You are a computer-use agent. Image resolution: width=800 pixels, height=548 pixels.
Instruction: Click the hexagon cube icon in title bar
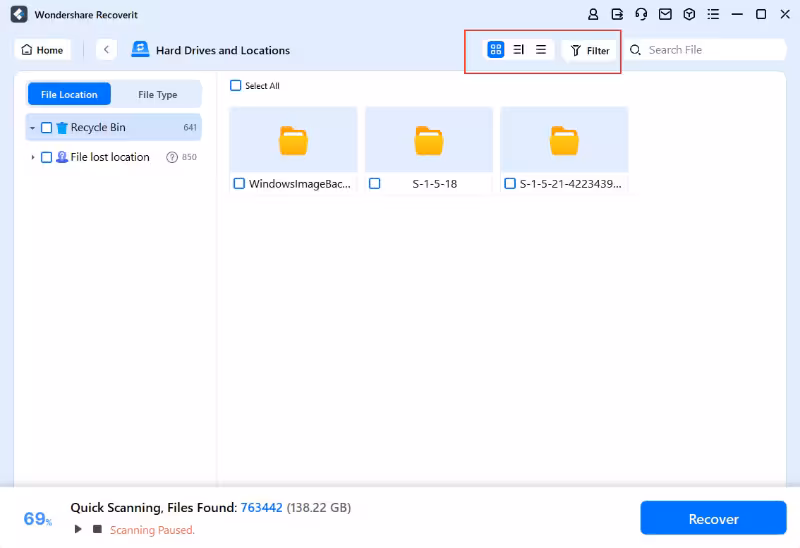pos(689,14)
